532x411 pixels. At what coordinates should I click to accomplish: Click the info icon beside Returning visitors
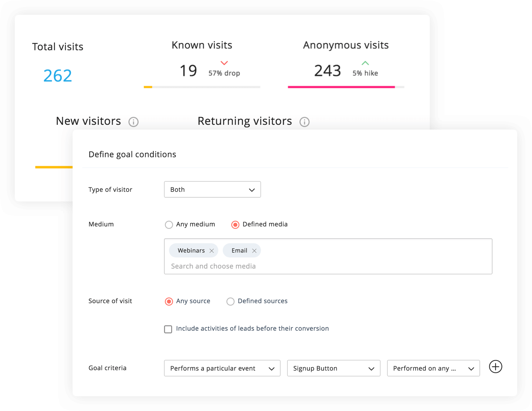(x=305, y=122)
